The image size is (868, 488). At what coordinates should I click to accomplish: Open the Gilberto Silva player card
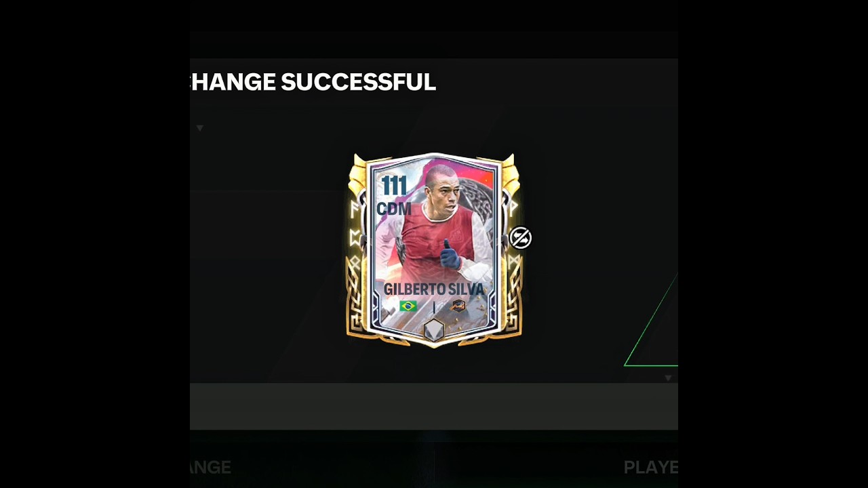[x=434, y=249]
